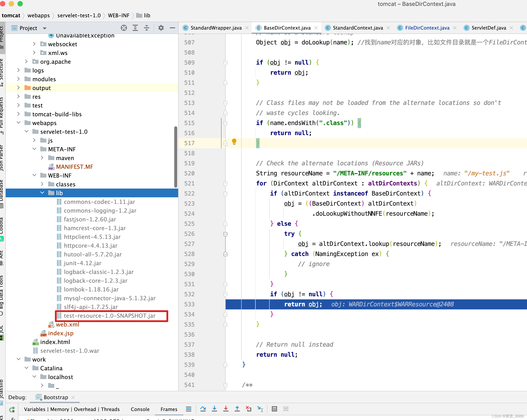Select test-resource-1.0-SNAPSHOT.jar in the tree
Viewport: 527px width, 420px height.
109,316
